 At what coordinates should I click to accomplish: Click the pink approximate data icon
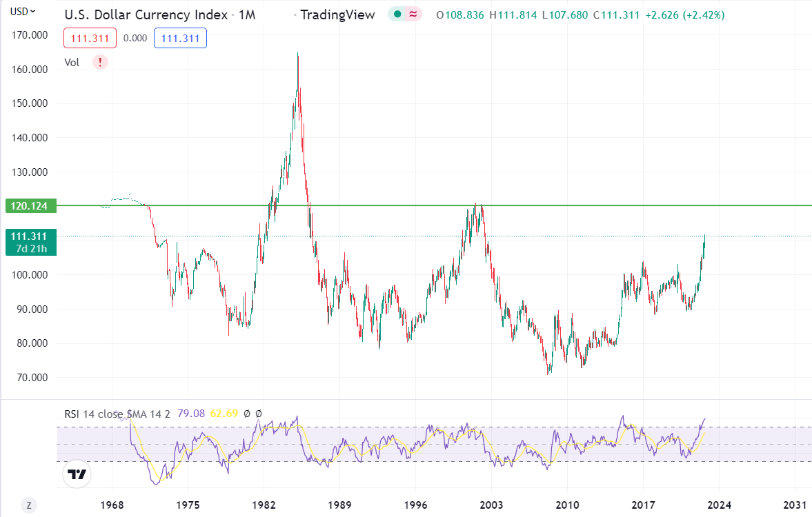pyautogui.click(x=413, y=14)
